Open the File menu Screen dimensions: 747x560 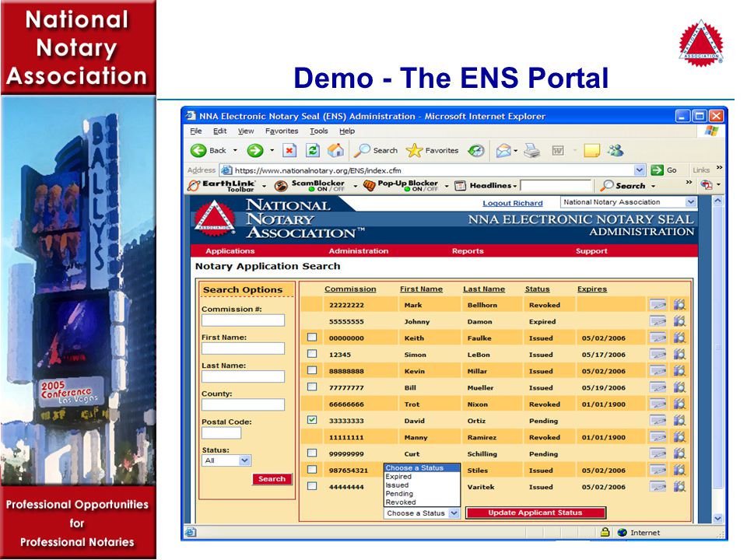tap(196, 131)
